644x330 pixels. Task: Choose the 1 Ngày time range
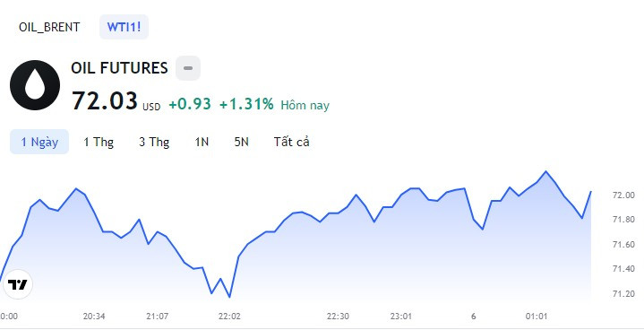tap(39, 142)
